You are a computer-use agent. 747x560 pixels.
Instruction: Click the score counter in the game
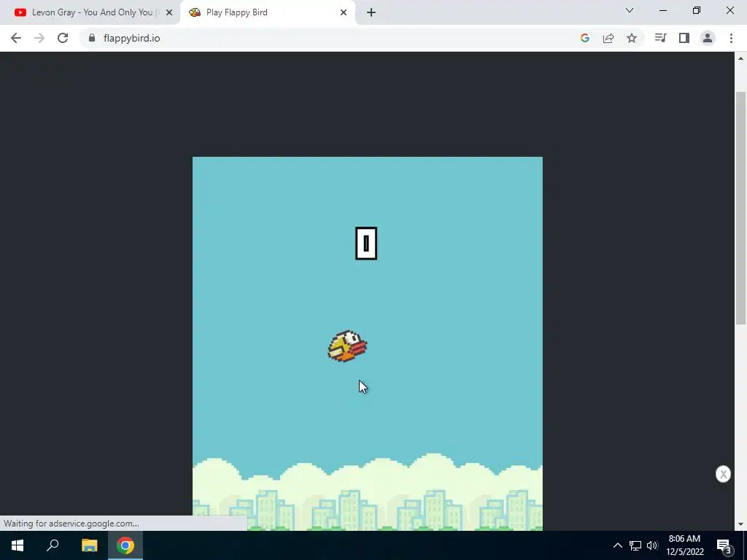(366, 244)
